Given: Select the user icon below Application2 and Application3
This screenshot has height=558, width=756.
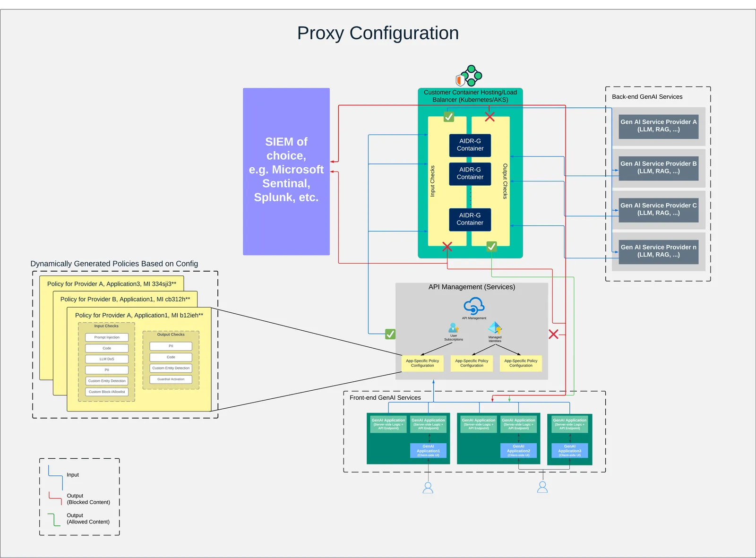Looking at the screenshot, I should coord(542,487).
